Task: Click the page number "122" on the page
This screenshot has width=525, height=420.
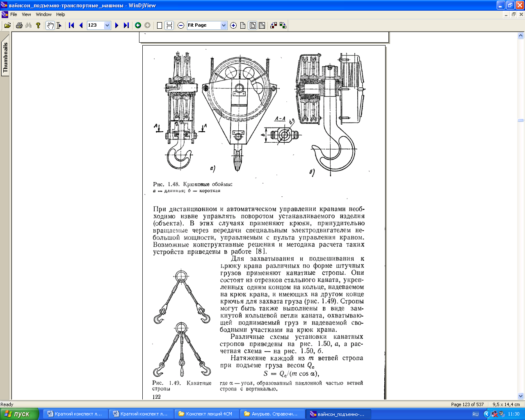Action: [x=156, y=397]
